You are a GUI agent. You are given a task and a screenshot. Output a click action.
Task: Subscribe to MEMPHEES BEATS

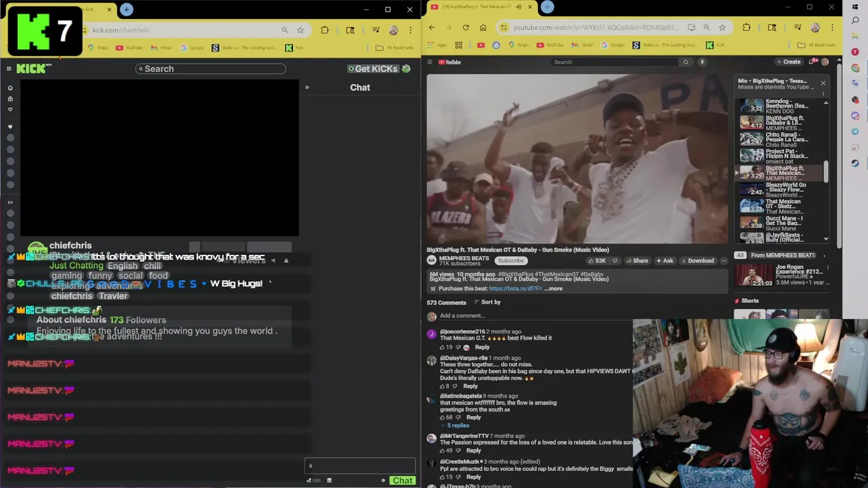tap(511, 260)
